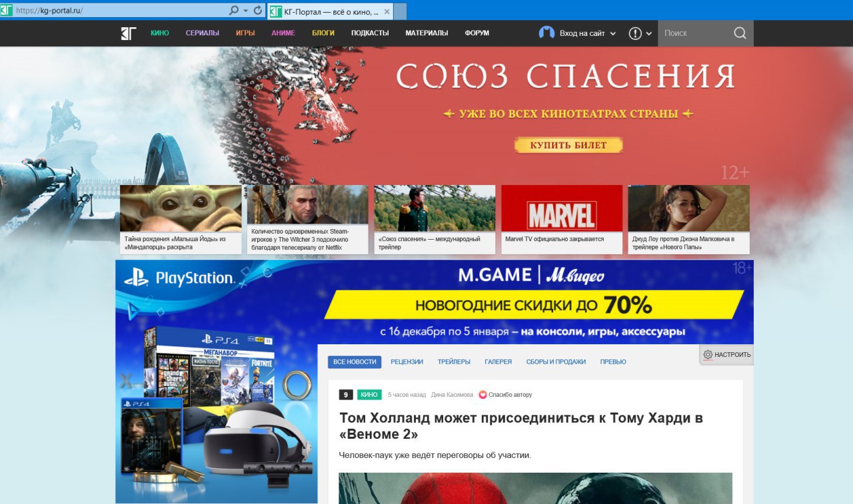
Task: Switch to the СБОРЫ И ПРОДАЖИ tab
Action: [556, 362]
